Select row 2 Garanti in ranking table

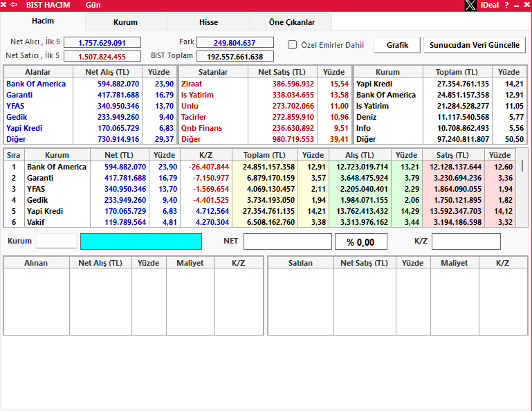click(x=260, y=179)
